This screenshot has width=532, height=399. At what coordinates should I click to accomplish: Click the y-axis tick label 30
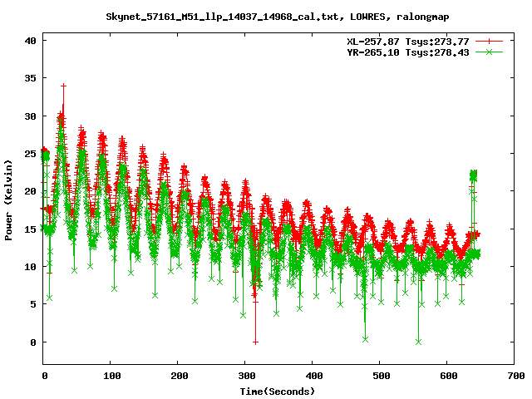(30, 116)
